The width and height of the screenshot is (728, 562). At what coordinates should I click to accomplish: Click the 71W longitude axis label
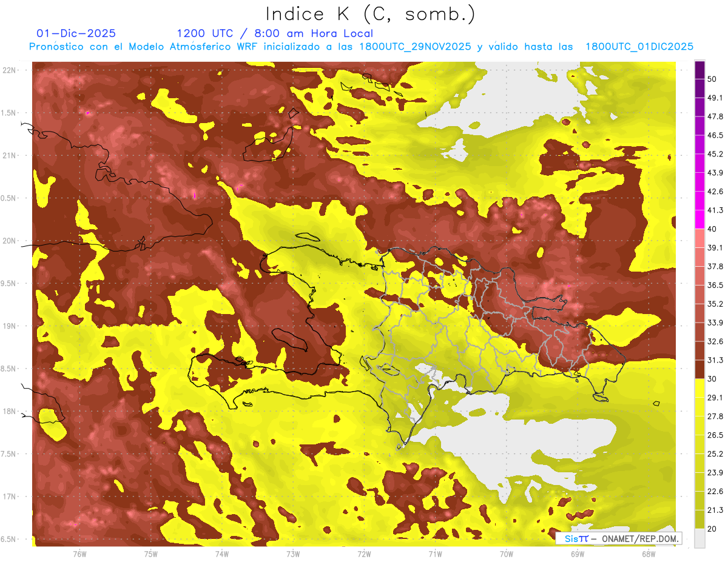click(x=435, y=554)
